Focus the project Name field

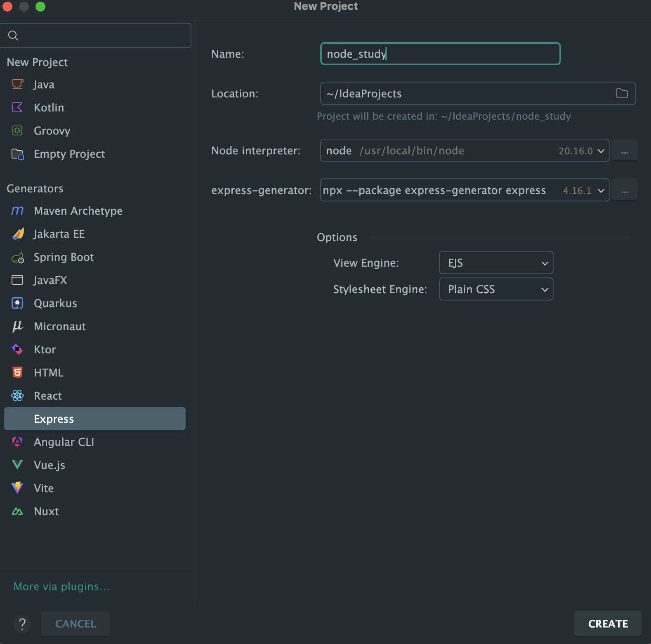coord(440,54)
